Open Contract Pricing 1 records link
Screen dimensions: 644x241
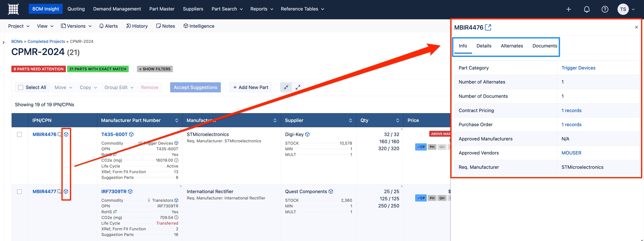(571, 110)
